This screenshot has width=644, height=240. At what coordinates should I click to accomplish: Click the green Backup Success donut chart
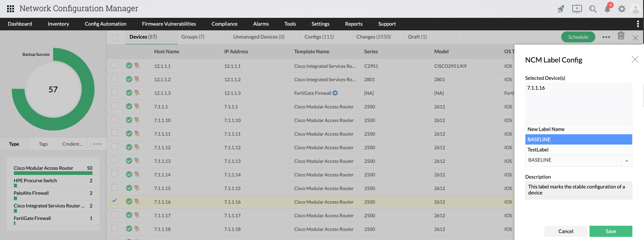tap(53, 89)
